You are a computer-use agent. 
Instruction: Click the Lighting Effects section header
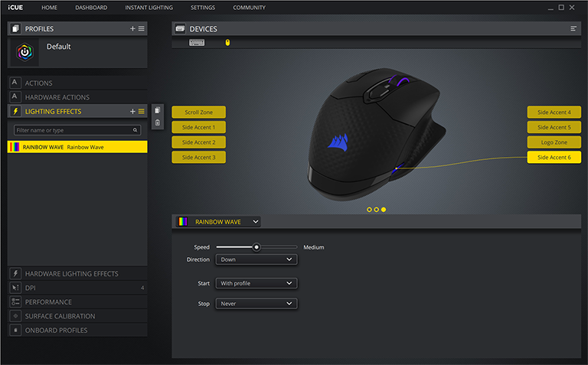coord(77,111)
